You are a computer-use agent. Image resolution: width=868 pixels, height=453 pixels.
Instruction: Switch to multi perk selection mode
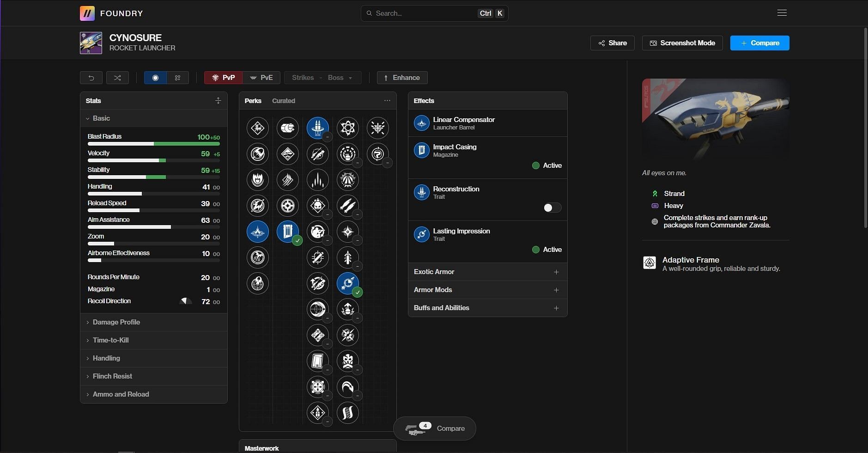[177, 78]
